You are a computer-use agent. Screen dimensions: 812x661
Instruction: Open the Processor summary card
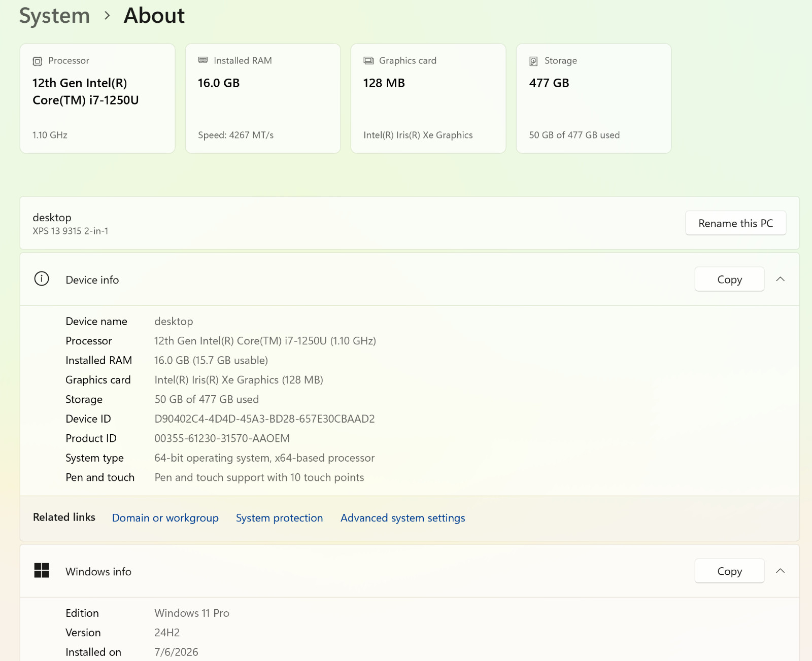point(97,98)
